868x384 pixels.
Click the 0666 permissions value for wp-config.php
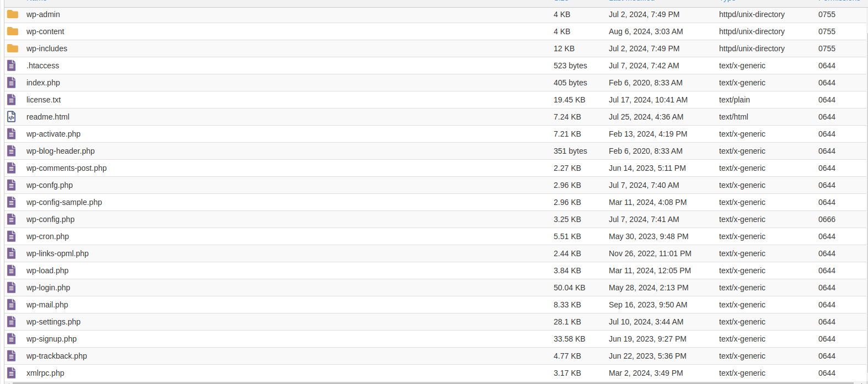point(827,219)
